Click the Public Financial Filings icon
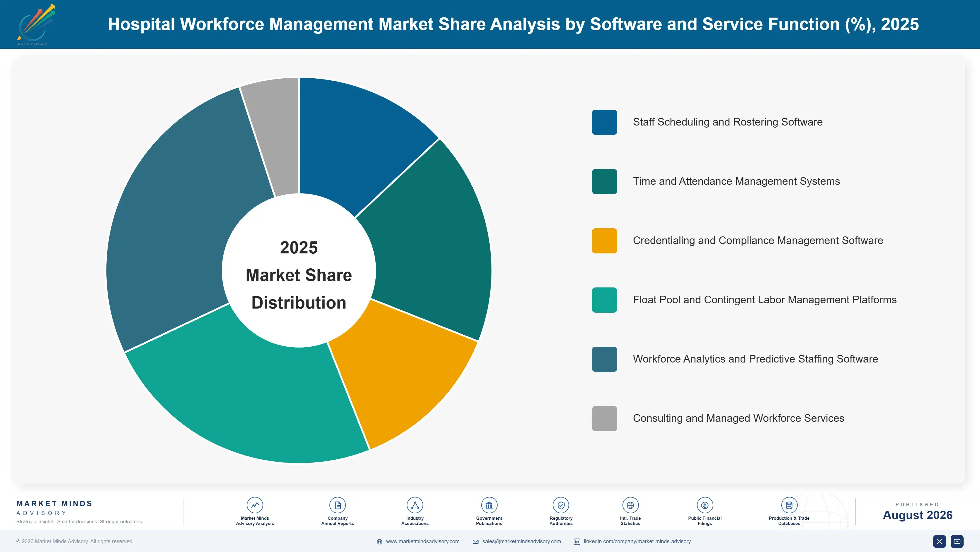This screenshot has height=552, width=980. pyautogui.click(x=705, y=505)
